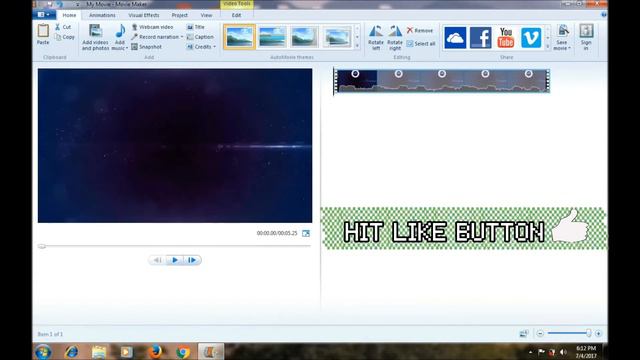Apply the second AutoMovie theme
The width and height of the screenshot is (640, 360).
272,37
